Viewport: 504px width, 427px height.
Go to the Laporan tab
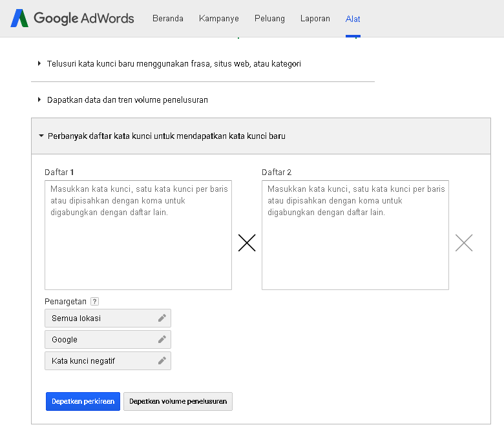click(315, 19)
